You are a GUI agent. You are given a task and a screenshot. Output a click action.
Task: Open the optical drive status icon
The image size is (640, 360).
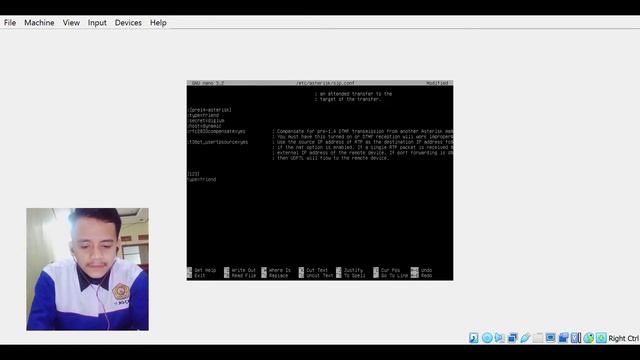tap(487, 338)
